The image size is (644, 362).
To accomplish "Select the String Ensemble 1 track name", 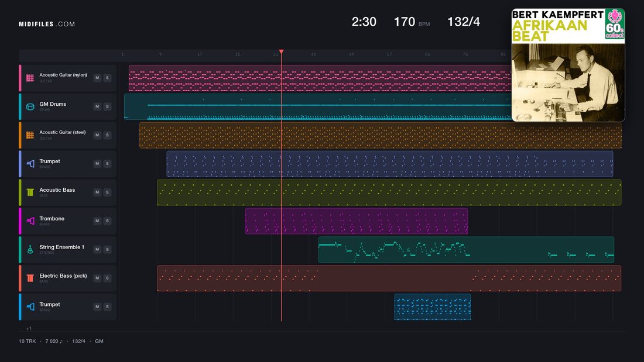I will (x=61, y=247).
